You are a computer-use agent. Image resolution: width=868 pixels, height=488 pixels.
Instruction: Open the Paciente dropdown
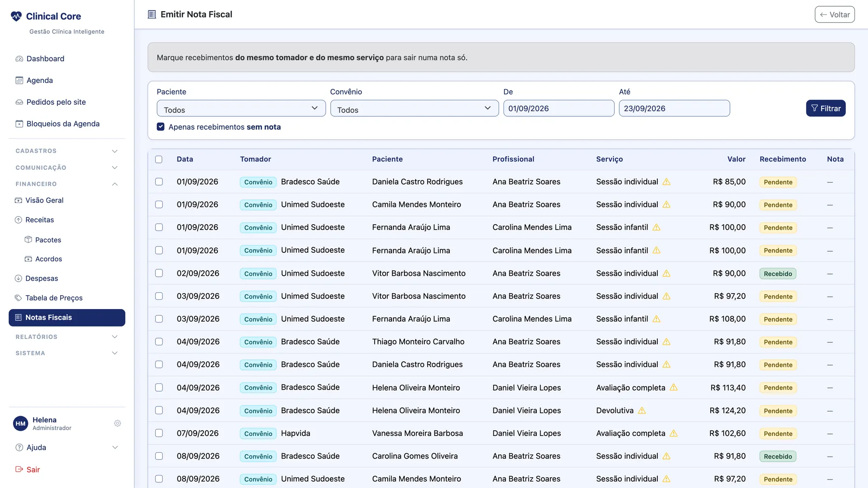point(241,108)
